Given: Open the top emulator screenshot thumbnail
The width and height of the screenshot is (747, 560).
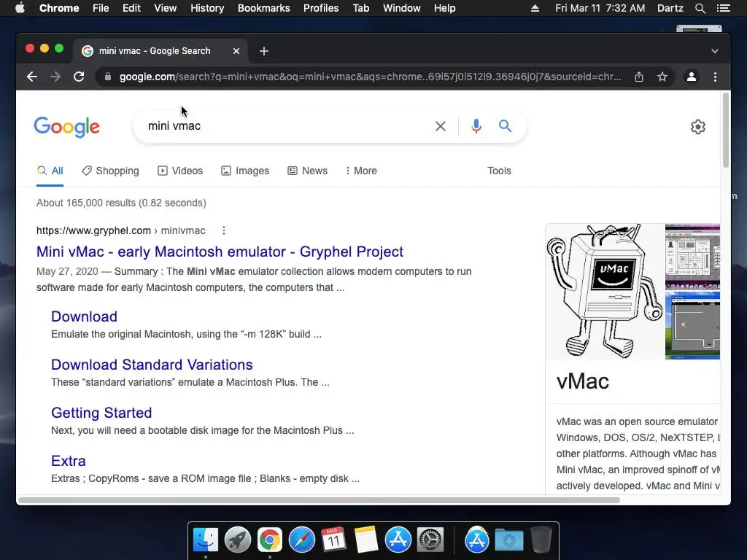Looking at the screenshot, I should [692, 257].
